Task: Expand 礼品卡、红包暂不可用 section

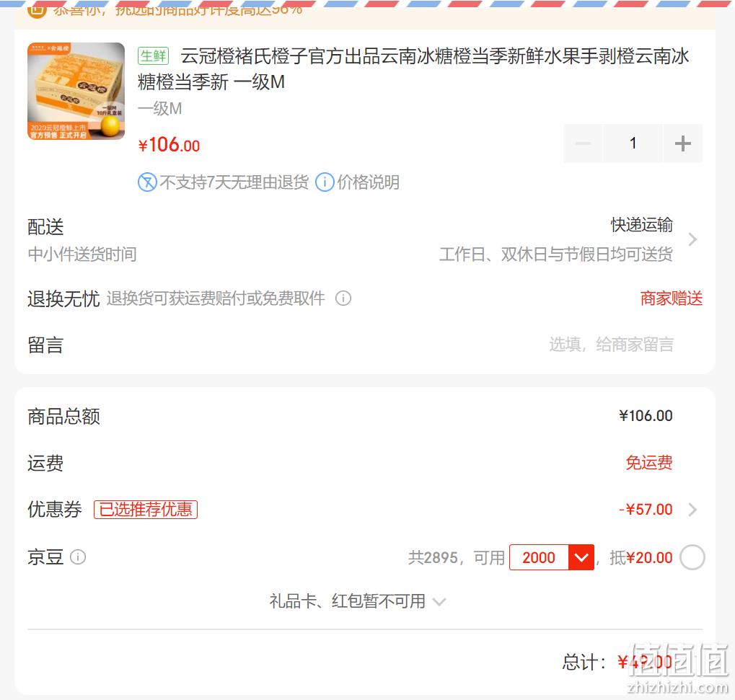Action: pyautogui.click(x=357, y=601)
